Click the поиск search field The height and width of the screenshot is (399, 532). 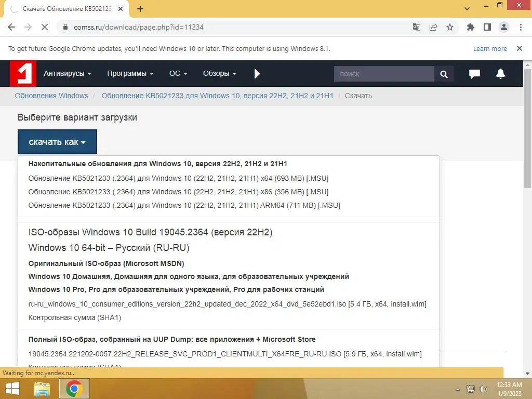coord(384,74)
